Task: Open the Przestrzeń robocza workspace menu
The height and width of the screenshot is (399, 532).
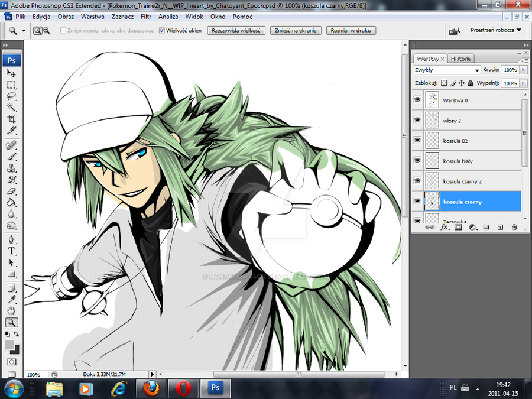Action: pos(496,30)
